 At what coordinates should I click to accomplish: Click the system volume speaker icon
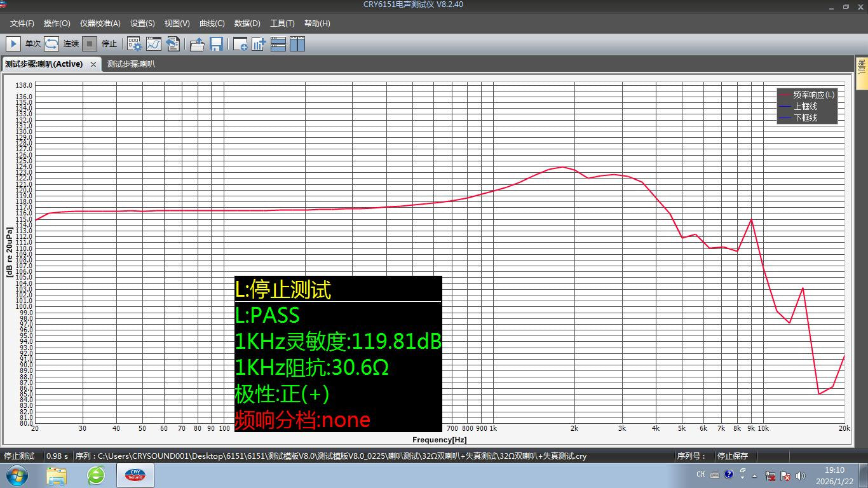coord(800,475)
